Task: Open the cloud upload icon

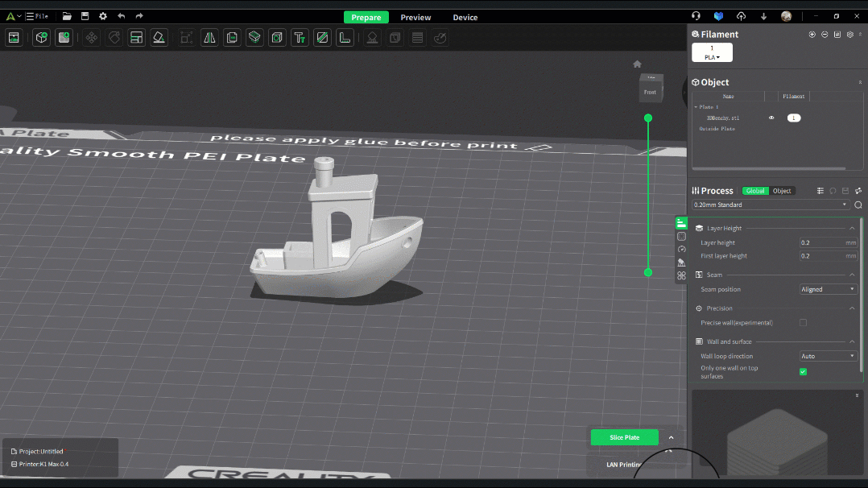Action: pyautogui.click(x=742, y=16)
